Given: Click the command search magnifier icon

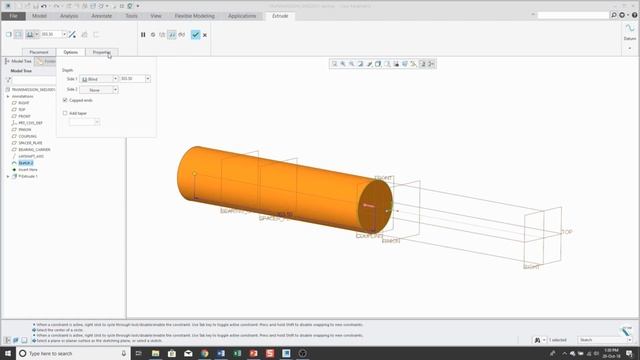Looking at the screenshot, I should click(613, 15).
